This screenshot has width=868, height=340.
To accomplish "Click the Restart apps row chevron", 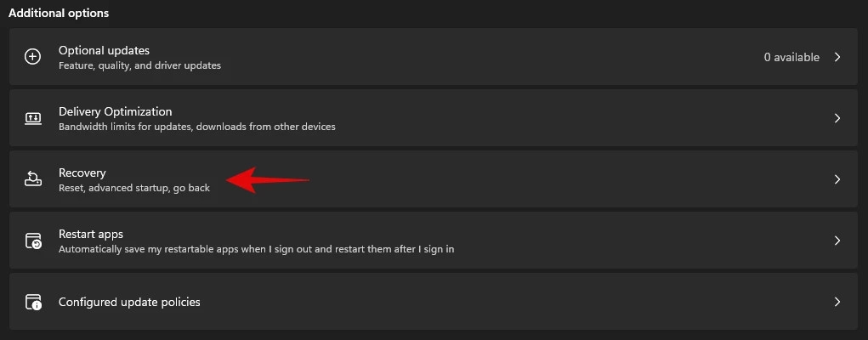I will tap(837, 241).
